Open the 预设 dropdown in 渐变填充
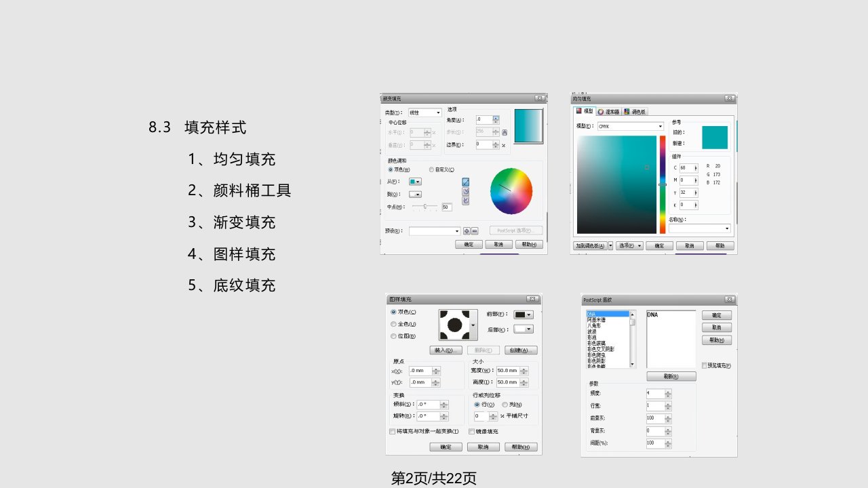This screenshot has height=488, width=868. pyautogui.click(x=435, y=231)
